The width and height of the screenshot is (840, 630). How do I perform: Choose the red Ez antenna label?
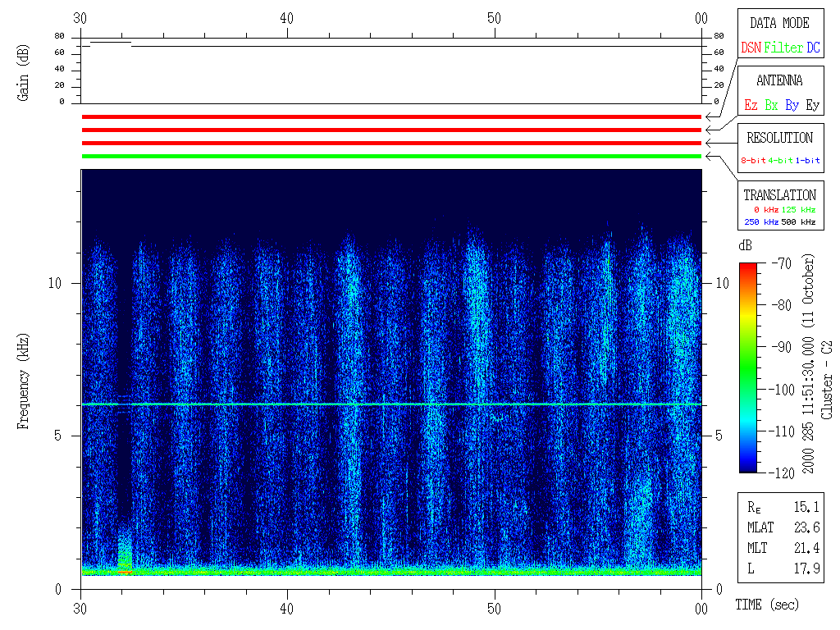751,106
